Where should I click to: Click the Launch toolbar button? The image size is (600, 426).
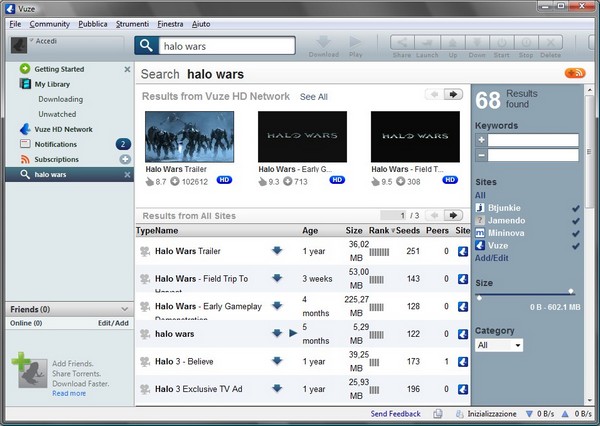tap(427, 42)
